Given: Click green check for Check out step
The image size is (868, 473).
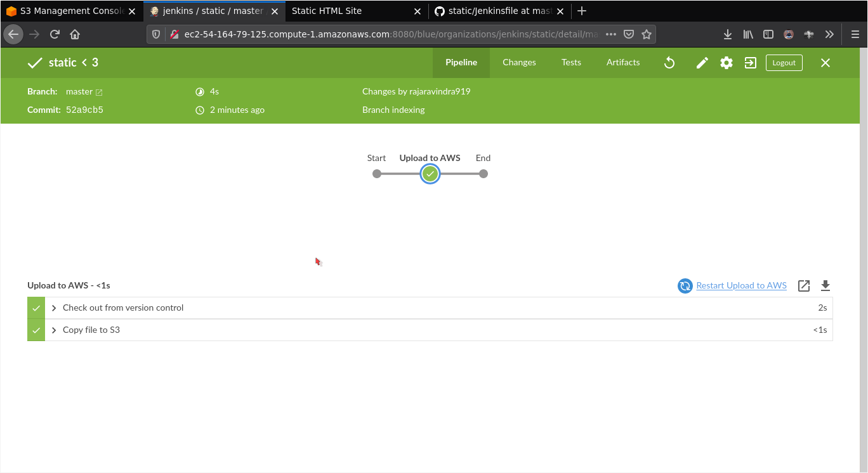Looking at the screenshot, I should pos(36,308).
